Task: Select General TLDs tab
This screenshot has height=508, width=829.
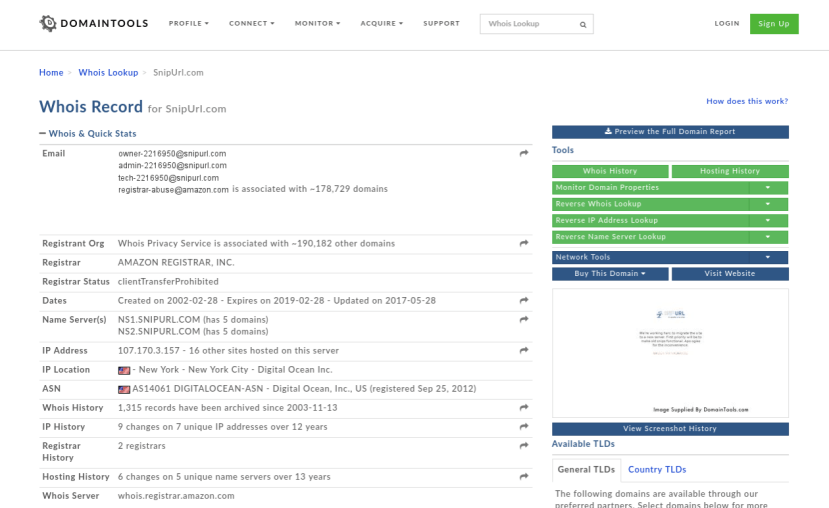Action: [x=586, y=470]
